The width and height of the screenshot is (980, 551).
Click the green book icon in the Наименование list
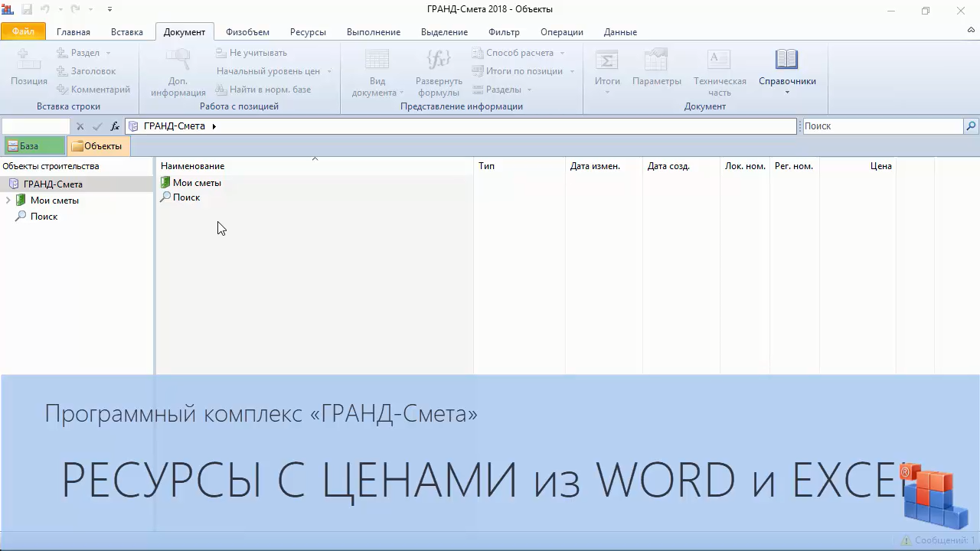(x=165, y=183)
